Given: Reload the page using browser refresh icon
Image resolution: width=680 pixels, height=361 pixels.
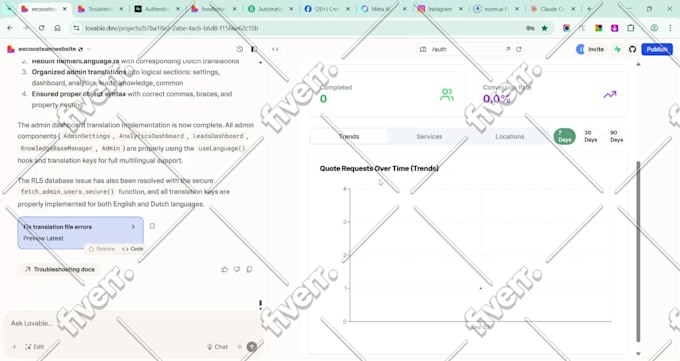Looking at the screenshot, I should point(42,28).
